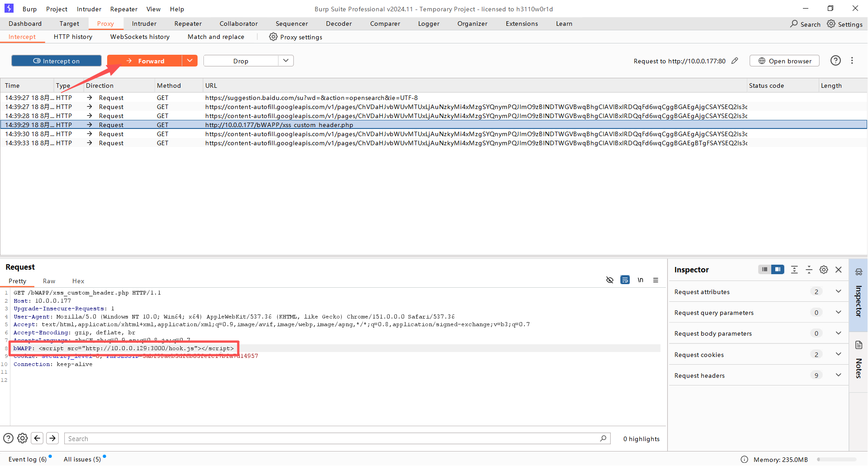Open All issues (5)
Screen dimensions: 868x466
(x=82, y=459)
